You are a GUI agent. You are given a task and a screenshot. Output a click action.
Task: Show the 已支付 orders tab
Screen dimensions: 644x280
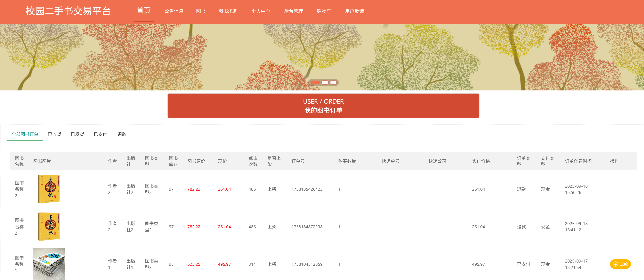100,134
